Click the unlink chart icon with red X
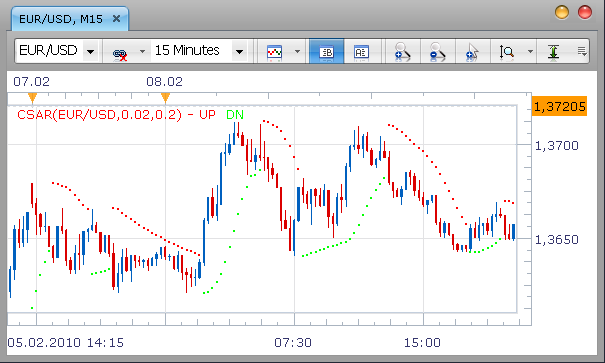Screen dimensions: 605x363 (x=120, y=54)
